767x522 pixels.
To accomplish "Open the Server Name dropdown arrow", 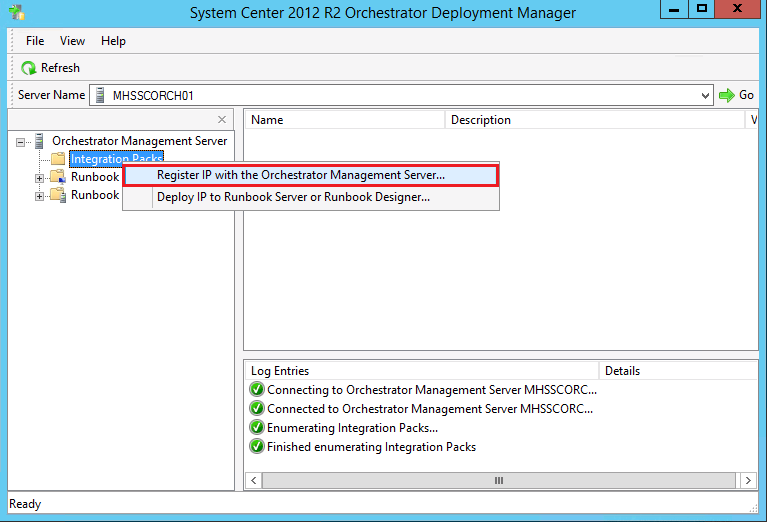I will click(705, 95).
